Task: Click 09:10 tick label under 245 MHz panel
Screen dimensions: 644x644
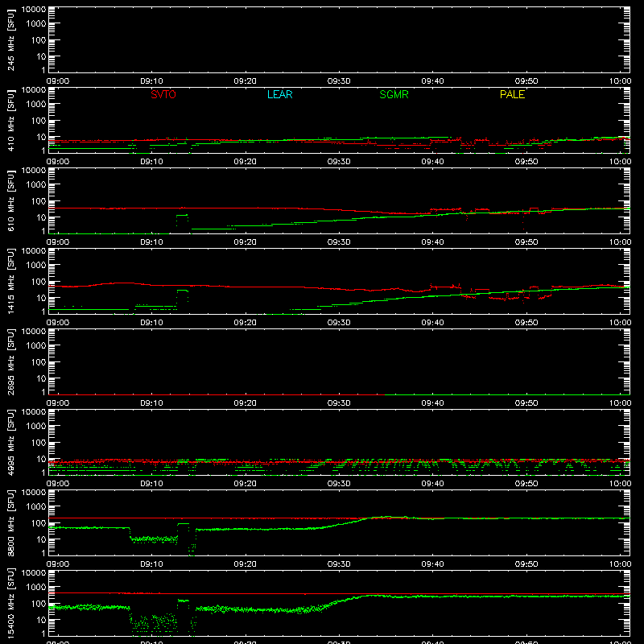Action: (x=151, y=81)
